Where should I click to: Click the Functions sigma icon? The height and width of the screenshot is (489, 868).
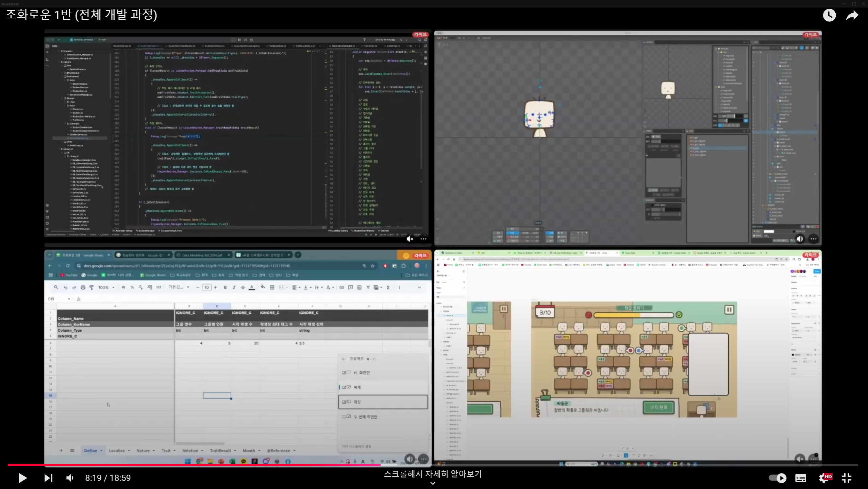coord(388,287)
